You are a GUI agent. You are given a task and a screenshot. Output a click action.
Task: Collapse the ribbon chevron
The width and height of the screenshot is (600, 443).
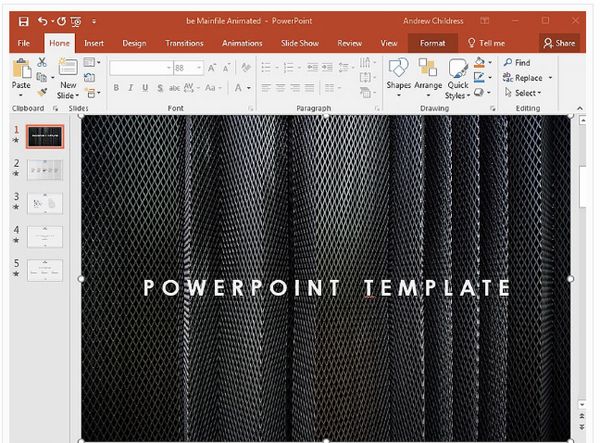pos(580,109)
